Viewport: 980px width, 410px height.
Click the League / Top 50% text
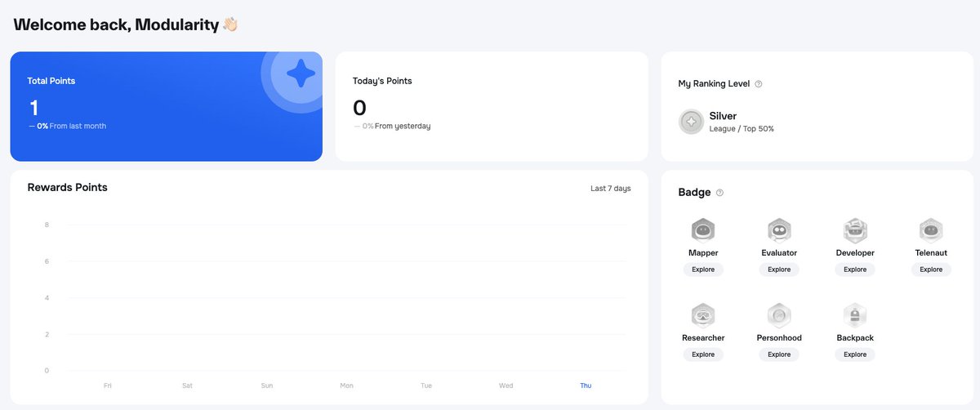[x=742, y=129]
